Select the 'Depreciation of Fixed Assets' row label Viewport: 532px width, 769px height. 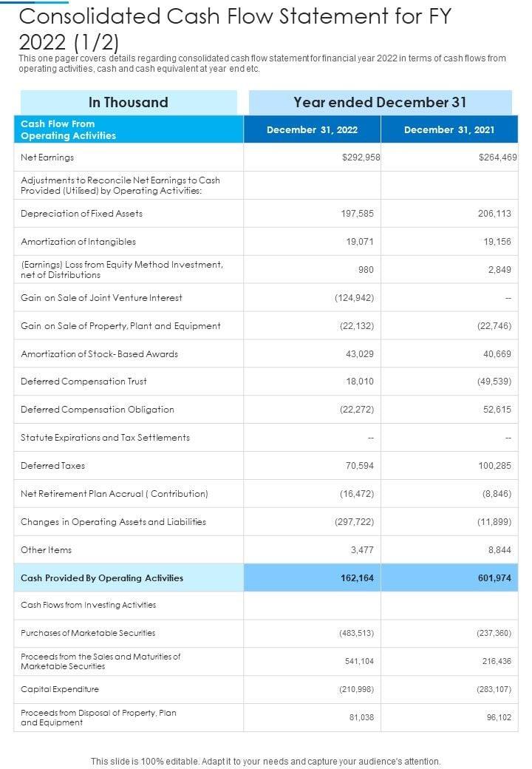coord(81,214)
